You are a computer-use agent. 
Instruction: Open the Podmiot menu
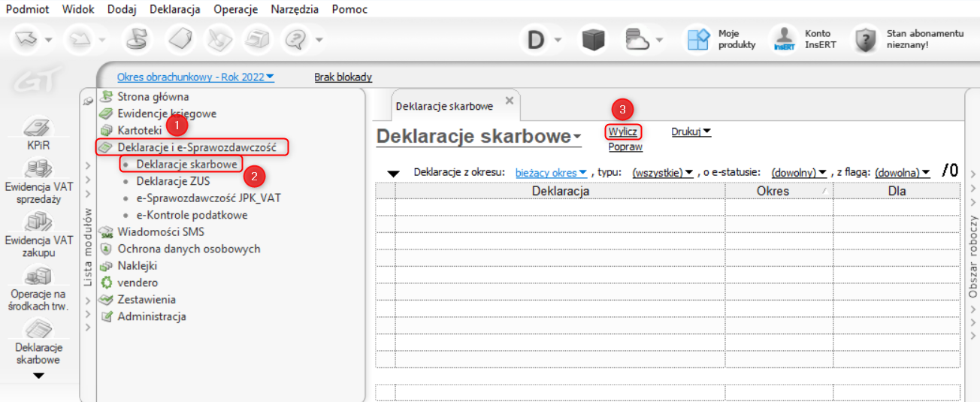pyautogui.click(x=27, y=9)
